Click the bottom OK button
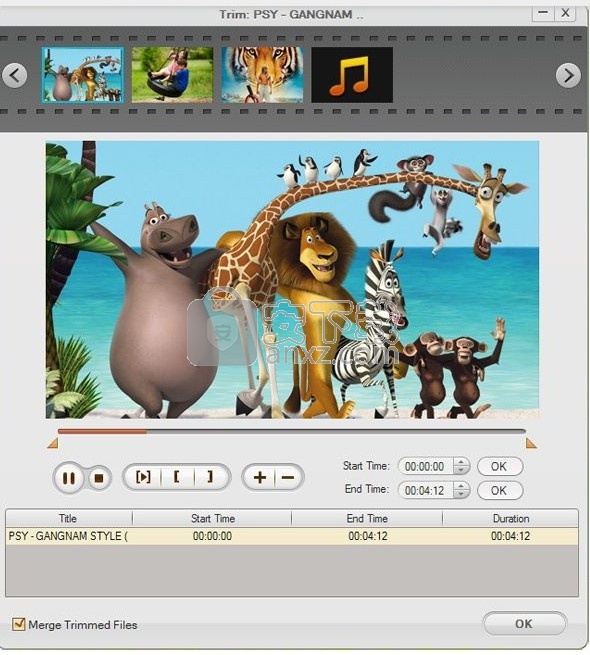 coord(524,624)
